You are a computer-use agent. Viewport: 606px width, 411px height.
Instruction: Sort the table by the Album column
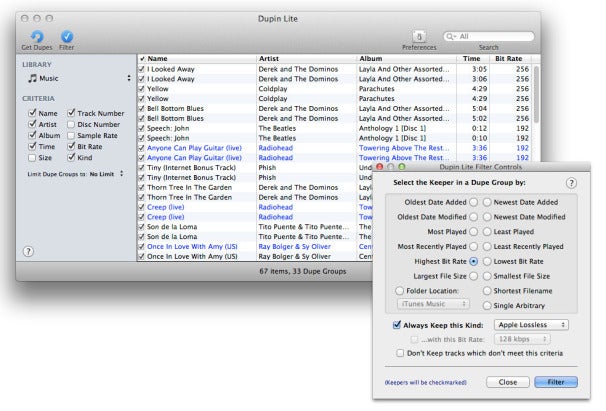pyautogui.click(x=406, y=59)
